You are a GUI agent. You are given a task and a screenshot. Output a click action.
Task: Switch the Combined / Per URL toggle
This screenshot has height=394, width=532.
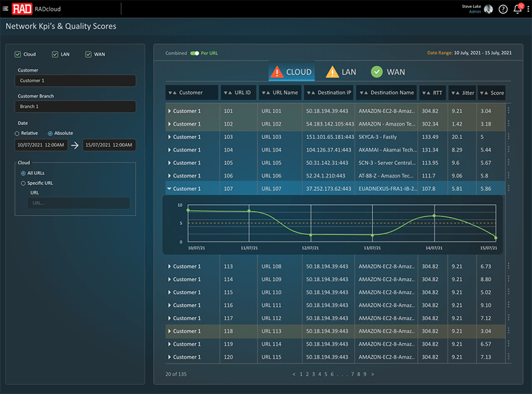[x=194, y=53]
